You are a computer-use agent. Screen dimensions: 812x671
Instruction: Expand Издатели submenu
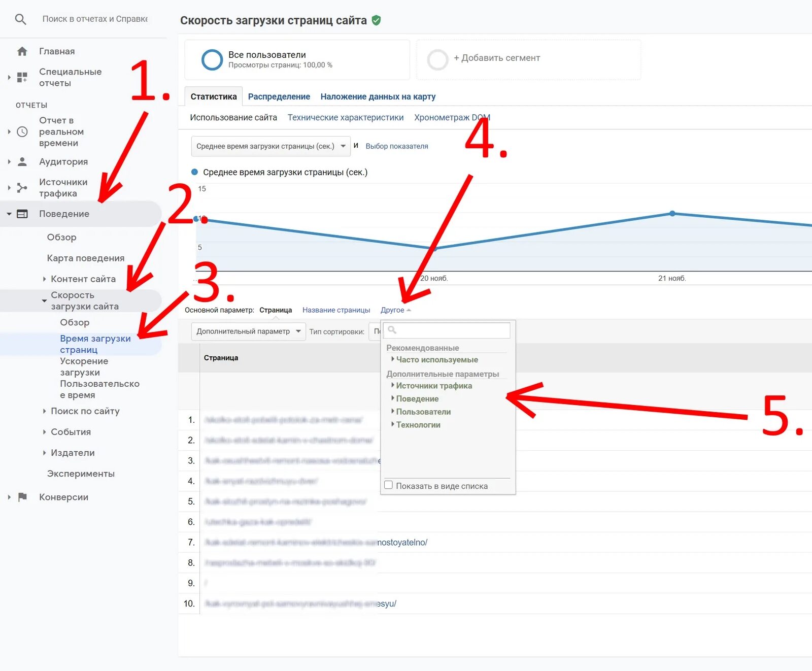pyautogui.click(x=45, y=453)
